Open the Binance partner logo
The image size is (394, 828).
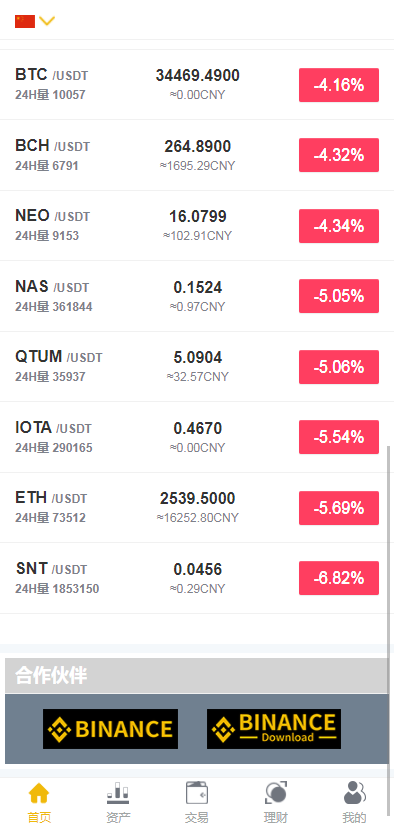pyautogui.click(x=110, y=729)
